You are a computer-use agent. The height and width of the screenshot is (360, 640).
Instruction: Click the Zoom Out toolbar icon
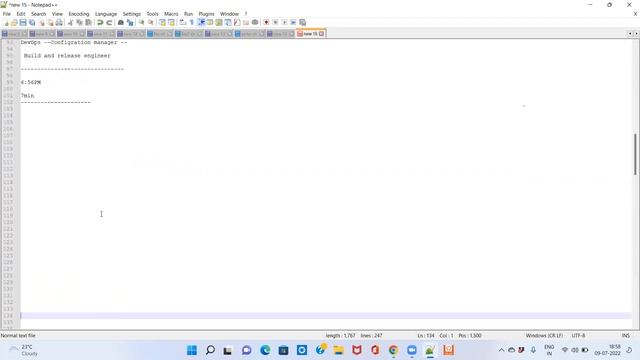coord(150,22)
